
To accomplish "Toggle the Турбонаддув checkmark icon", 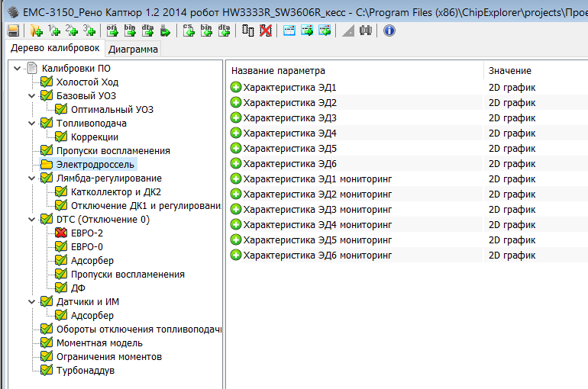I will point(47,371).
